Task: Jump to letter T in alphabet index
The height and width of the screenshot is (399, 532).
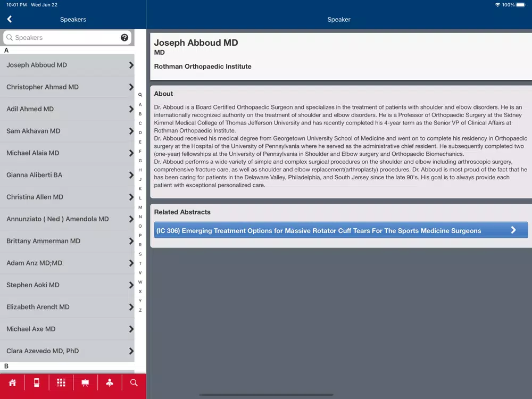Action: (140, 263)
